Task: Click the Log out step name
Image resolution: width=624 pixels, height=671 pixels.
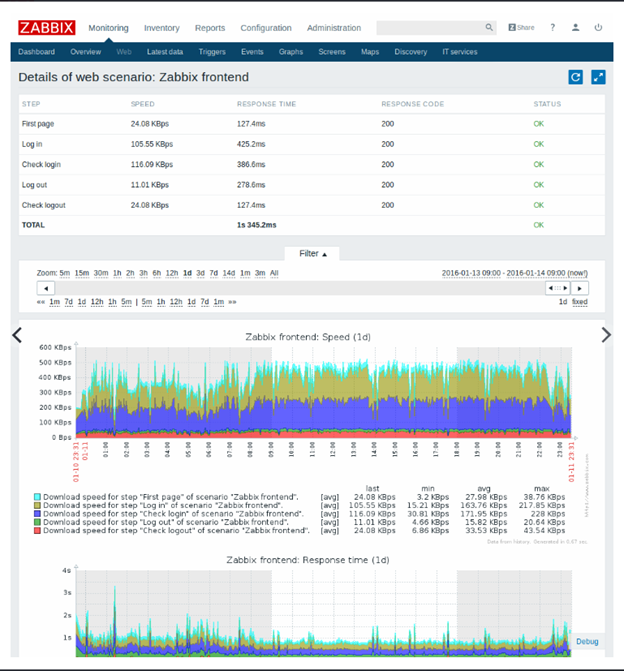Action: pos(34,185)
